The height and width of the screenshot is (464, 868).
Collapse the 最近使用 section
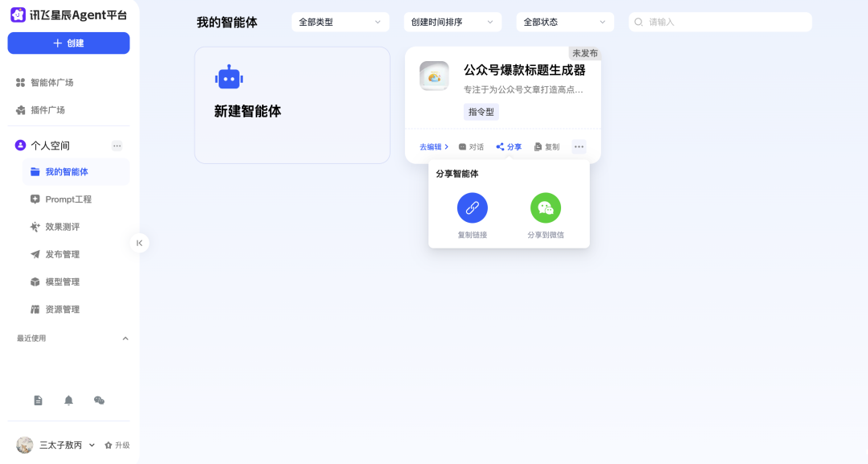point(125,339)
